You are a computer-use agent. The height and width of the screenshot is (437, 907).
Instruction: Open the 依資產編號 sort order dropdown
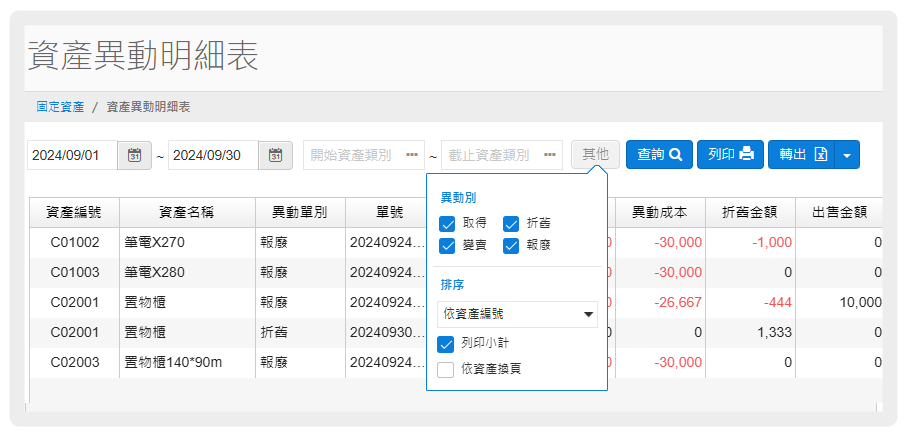coord(517,315)
